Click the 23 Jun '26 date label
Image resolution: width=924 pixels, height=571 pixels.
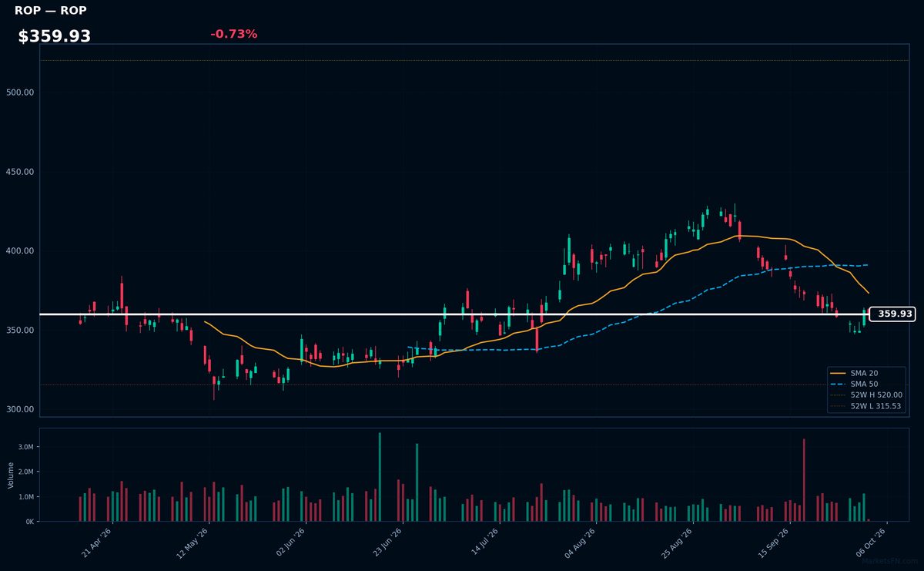tap(387, 542)
